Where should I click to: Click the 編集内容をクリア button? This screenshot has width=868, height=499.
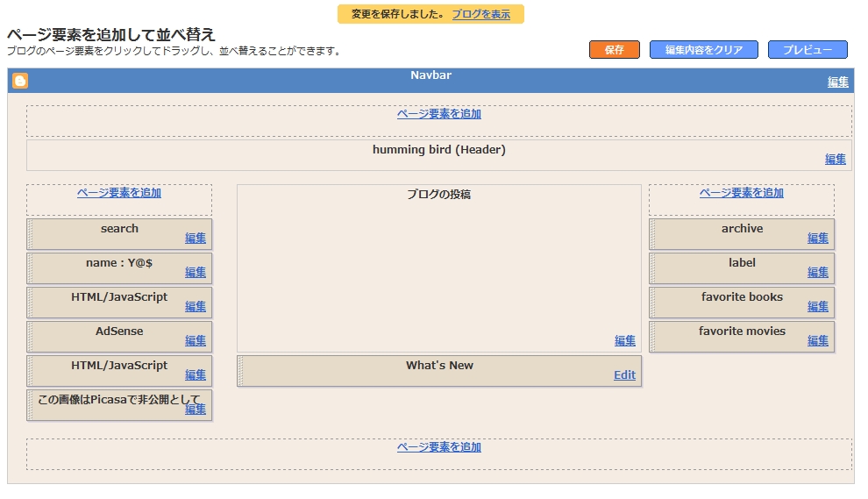tap(703, 50)
